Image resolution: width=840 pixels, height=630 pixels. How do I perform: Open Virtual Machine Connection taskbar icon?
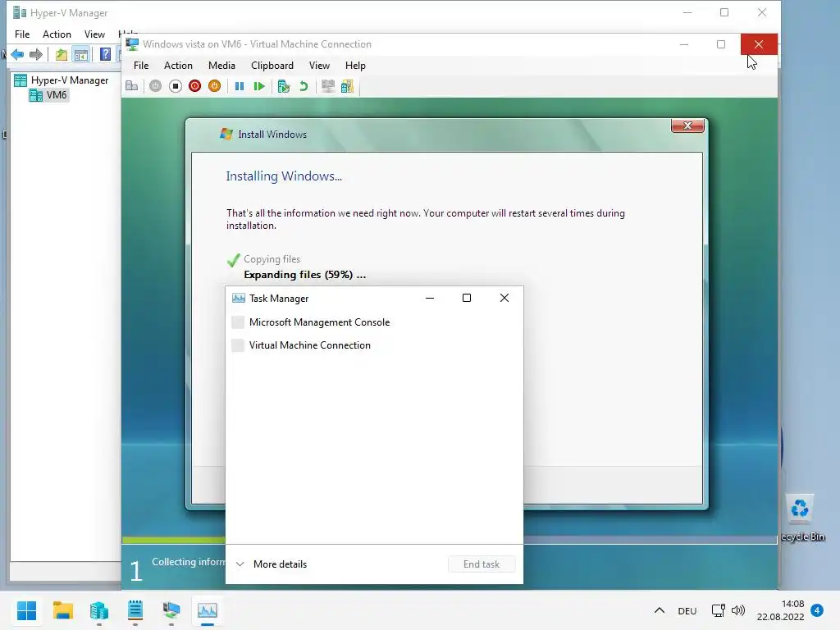coord(171,610)
